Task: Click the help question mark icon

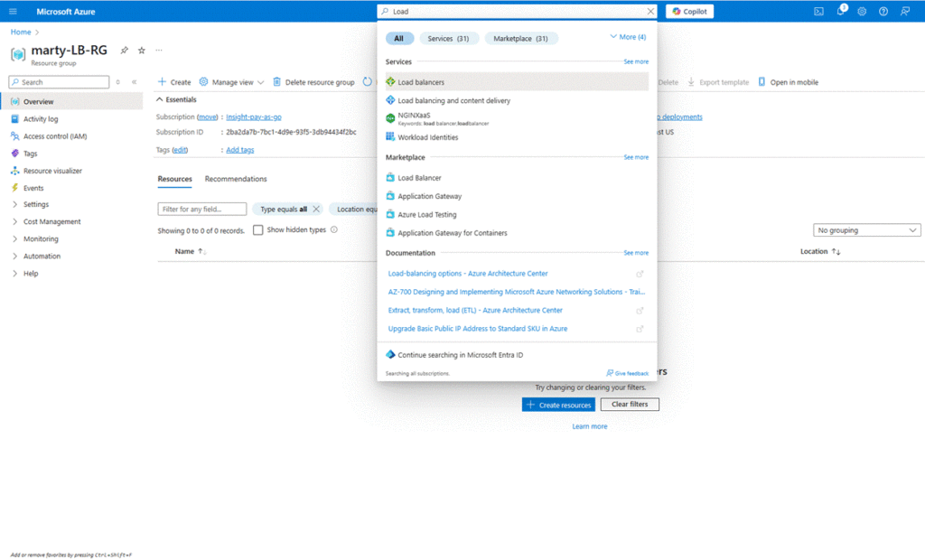Action: (x=883, y=12)
